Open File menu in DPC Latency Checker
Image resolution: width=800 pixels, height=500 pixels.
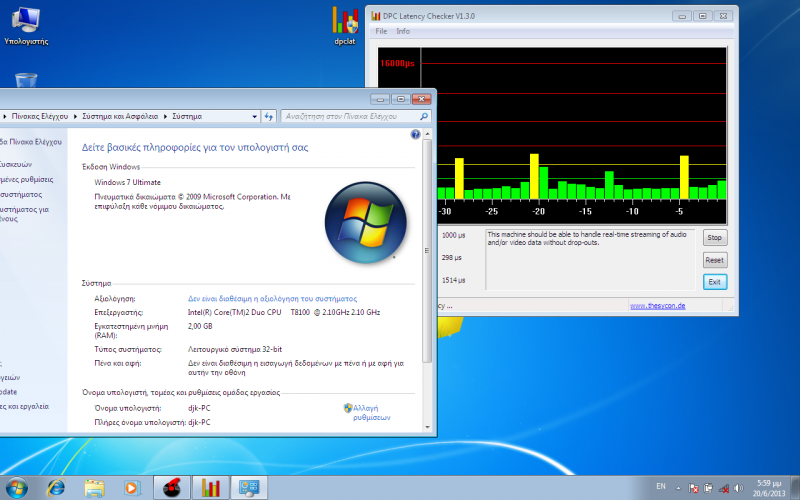click(x=381, y=31)
